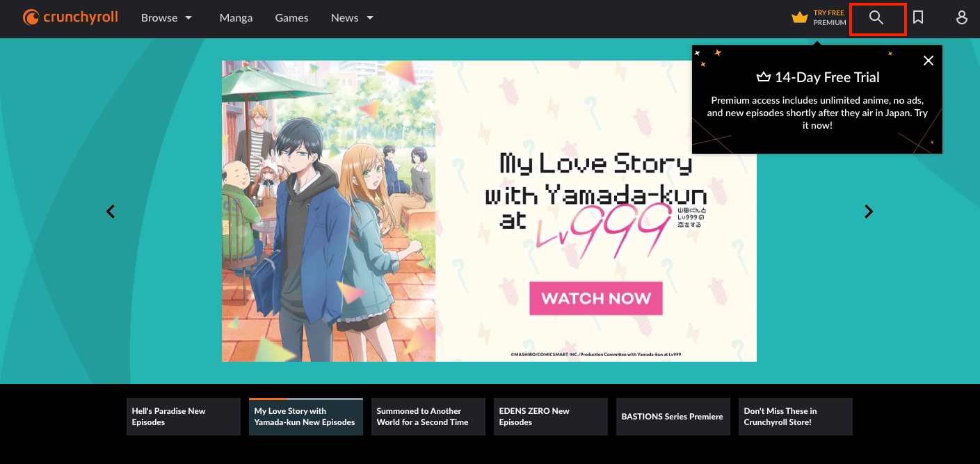This screenshot has height=464, width=980.
Task: Click the Crunchyroll logo
Action: click(x=70, y=17)
